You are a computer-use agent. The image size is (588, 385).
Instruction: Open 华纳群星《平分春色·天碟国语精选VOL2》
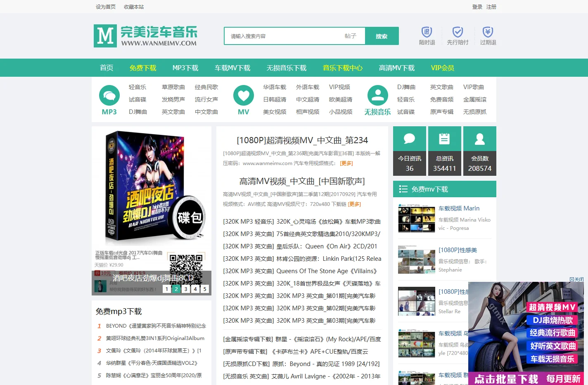coord(152,363)
